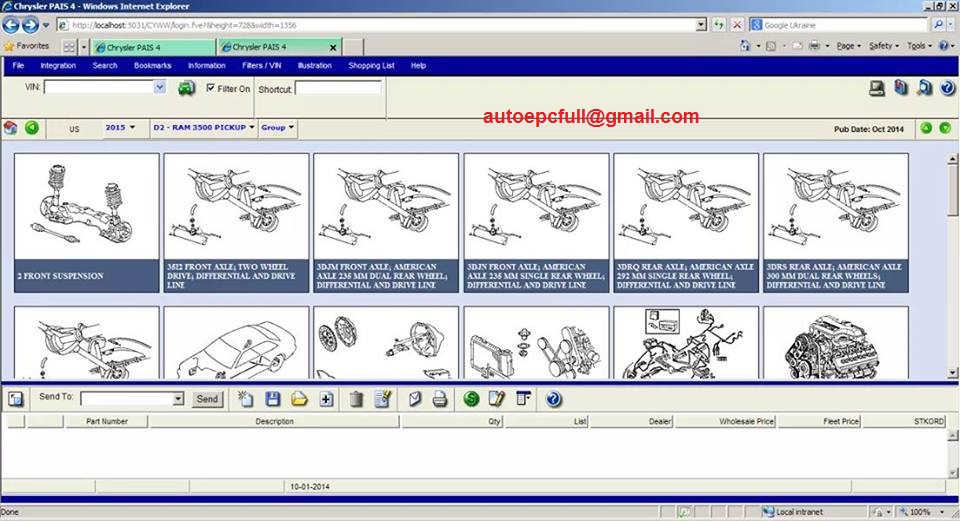Click the IE back navigation button

11,25
